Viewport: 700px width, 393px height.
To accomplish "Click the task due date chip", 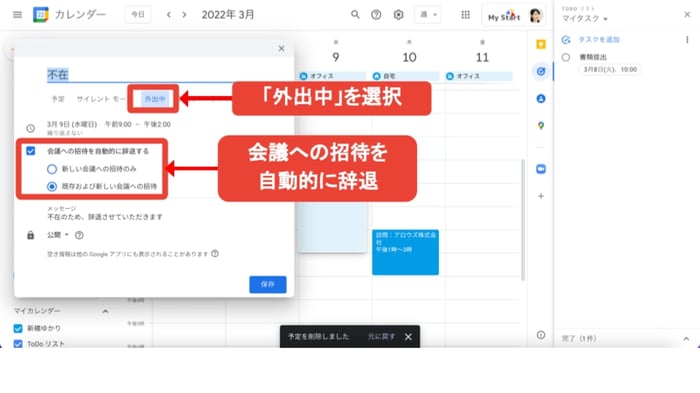I will [610, 70].
